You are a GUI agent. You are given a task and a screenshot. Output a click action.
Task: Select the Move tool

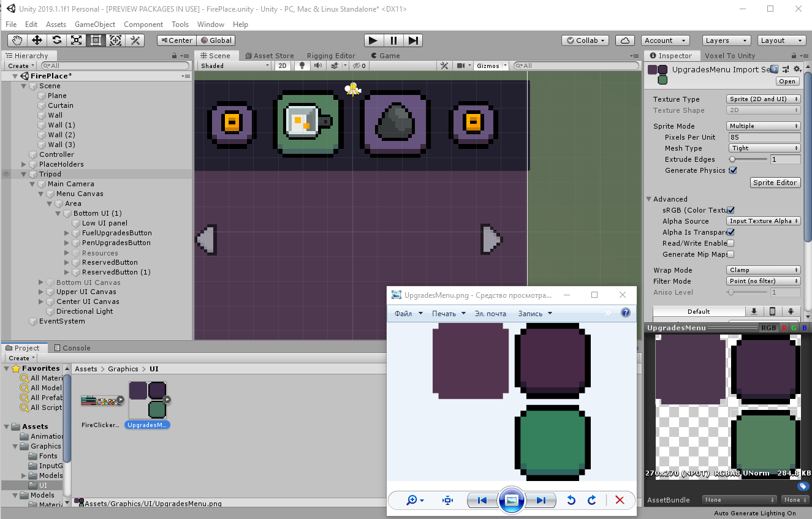[x=37, y=40]
